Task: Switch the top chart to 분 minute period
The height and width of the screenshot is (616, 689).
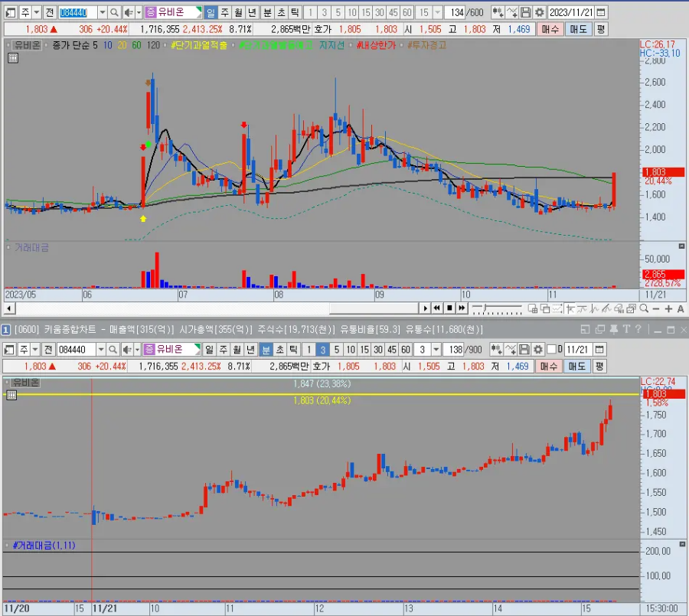Action: 267,12
